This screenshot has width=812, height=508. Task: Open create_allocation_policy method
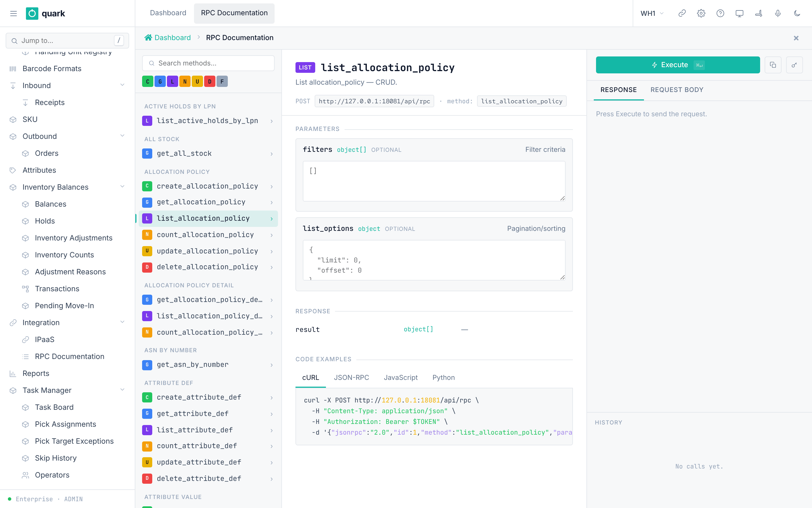[208, 186]
